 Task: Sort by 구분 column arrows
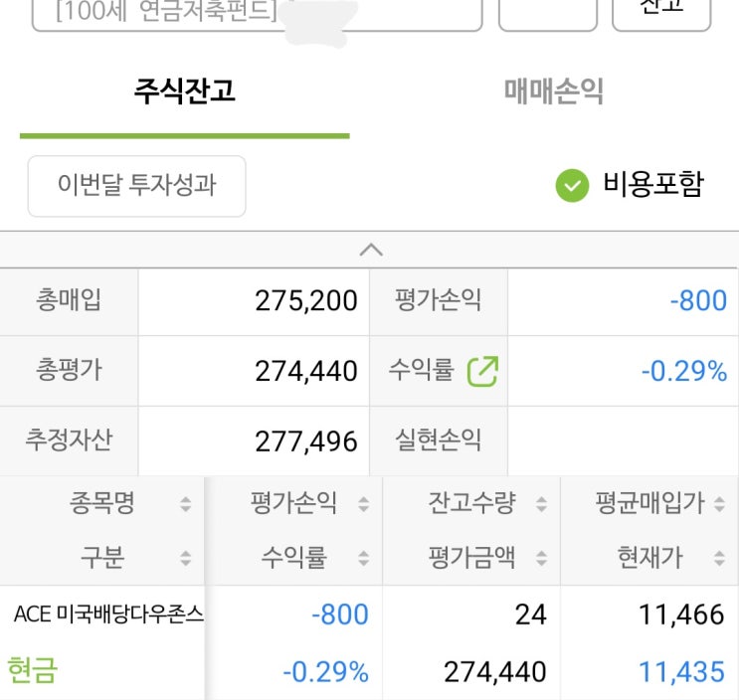(185, 558)
